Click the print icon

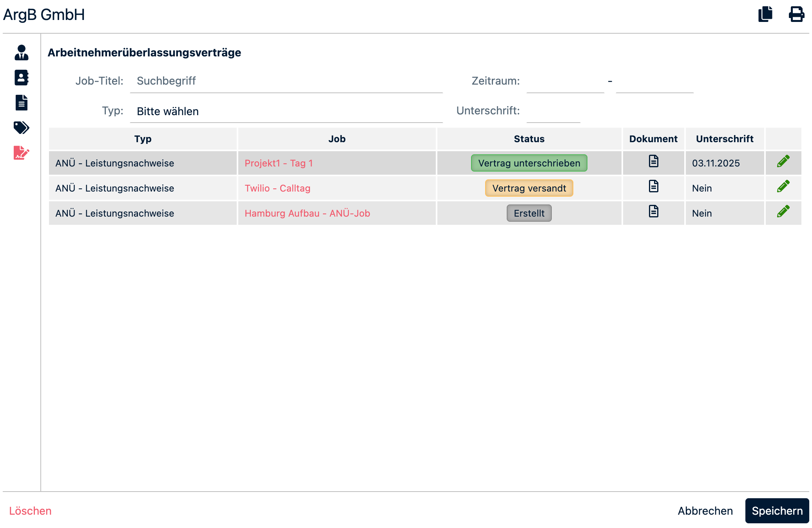[796, 14]
